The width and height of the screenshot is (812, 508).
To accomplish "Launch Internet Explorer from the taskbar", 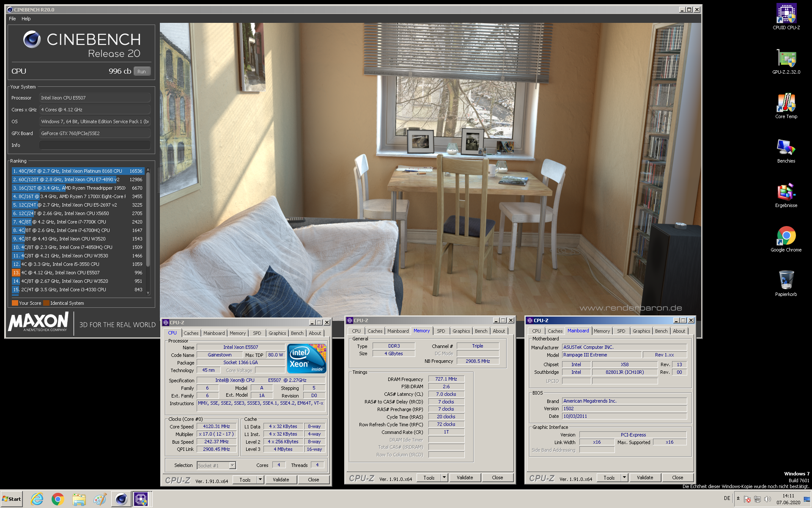I will tap(37, 499).
